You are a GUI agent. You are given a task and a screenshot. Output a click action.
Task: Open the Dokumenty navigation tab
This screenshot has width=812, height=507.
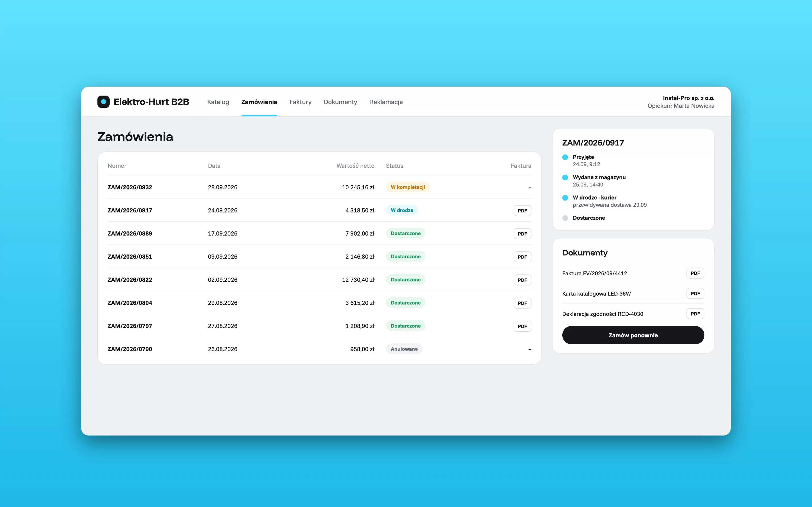[x=340, y=102]
